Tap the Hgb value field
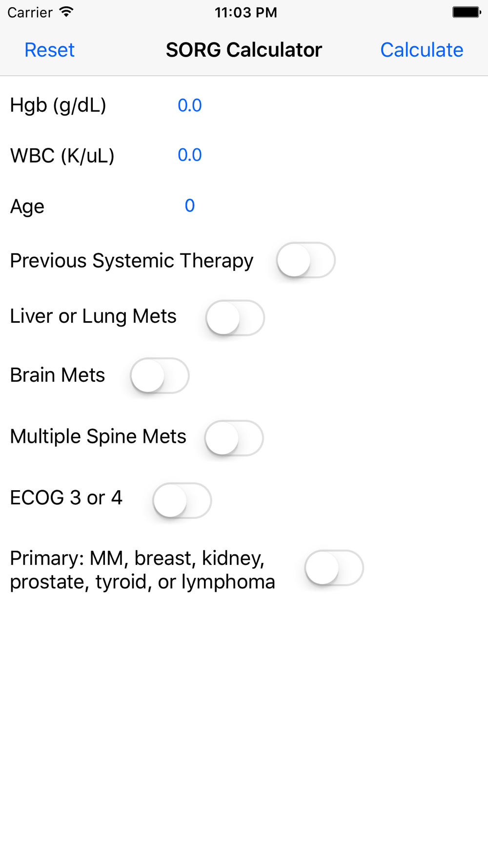This screenshot has width=488, height=868. pos(189,105)
